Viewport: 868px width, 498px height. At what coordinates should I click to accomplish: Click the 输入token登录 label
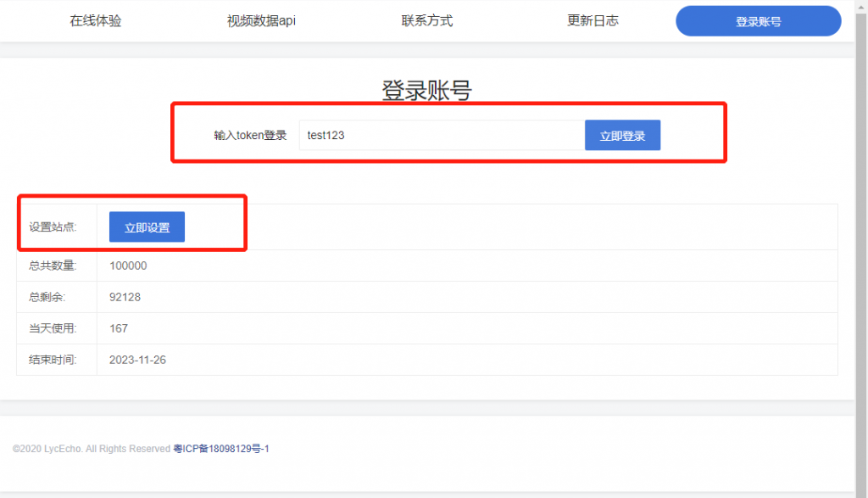click(250, 135)
